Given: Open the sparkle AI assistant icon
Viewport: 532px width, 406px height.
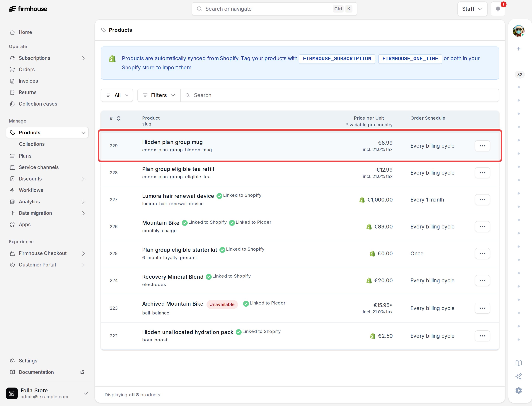Looking at the screenshot, I should coord(519,376).
